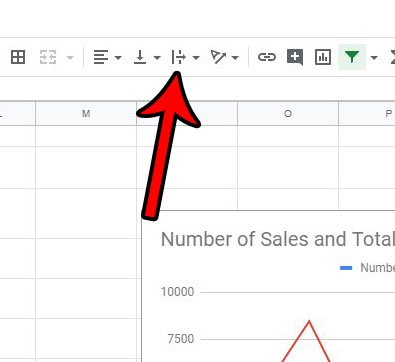Image resolution: width=395 pixels, height=362 pixels.
Task: Select the Horizontal align icon
Action: [x=101, y=57]
